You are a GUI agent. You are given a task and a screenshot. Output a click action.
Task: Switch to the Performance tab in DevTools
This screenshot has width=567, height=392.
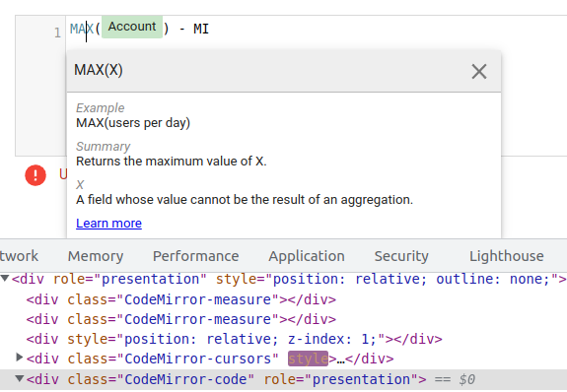tap(195, 256)
